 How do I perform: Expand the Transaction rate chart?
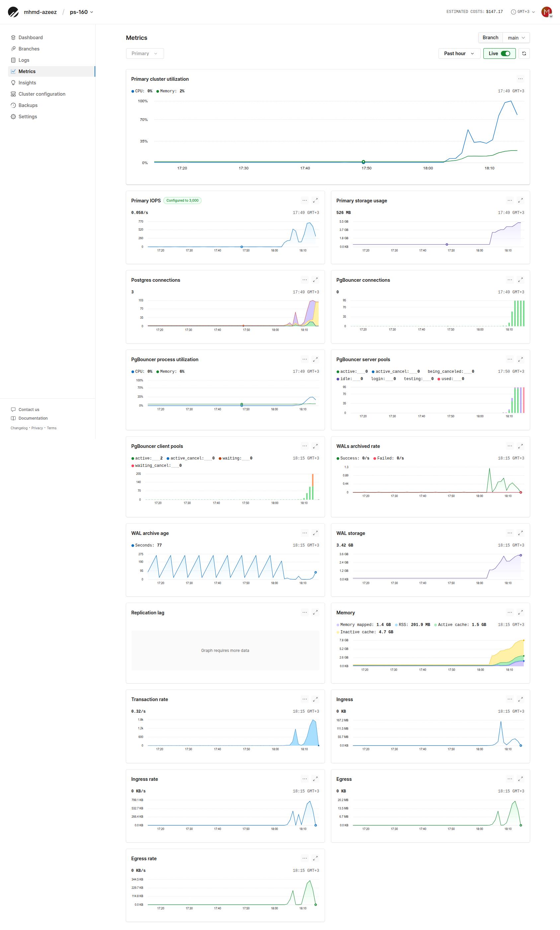[315, 699]
